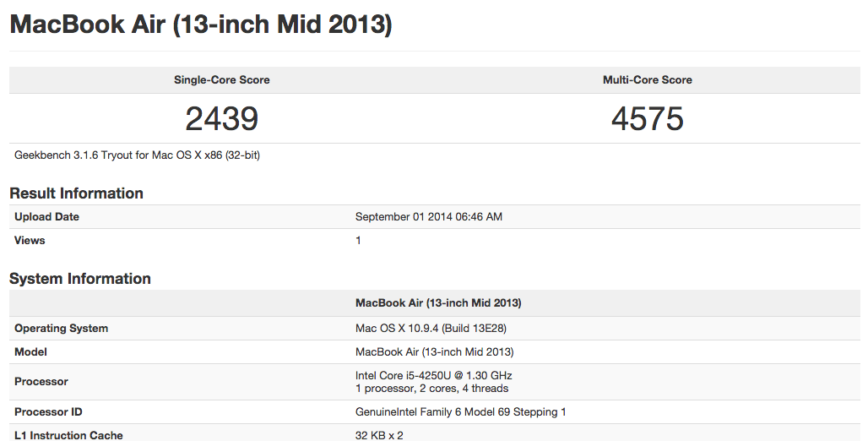The height and width of the screenshot is (441, 868).
Task: Select the Operating System row label
Action: click(62, 328)
